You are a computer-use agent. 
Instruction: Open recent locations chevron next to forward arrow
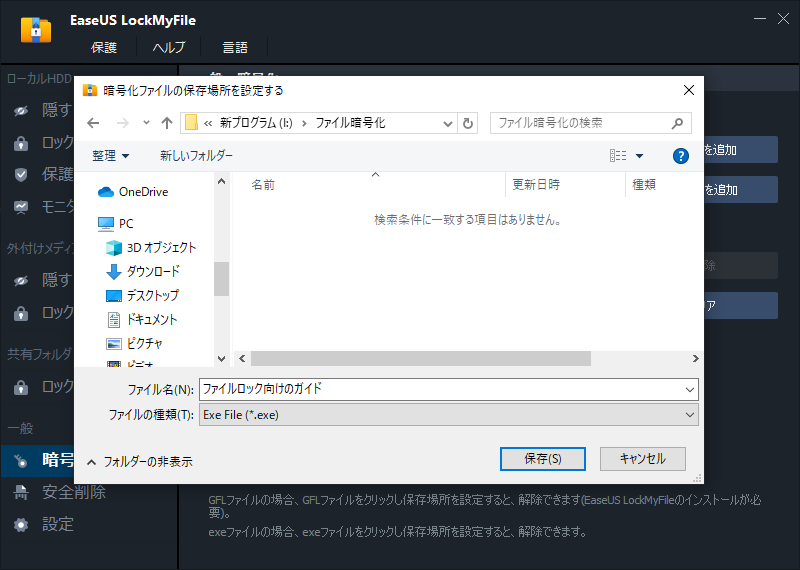[146, 122]
